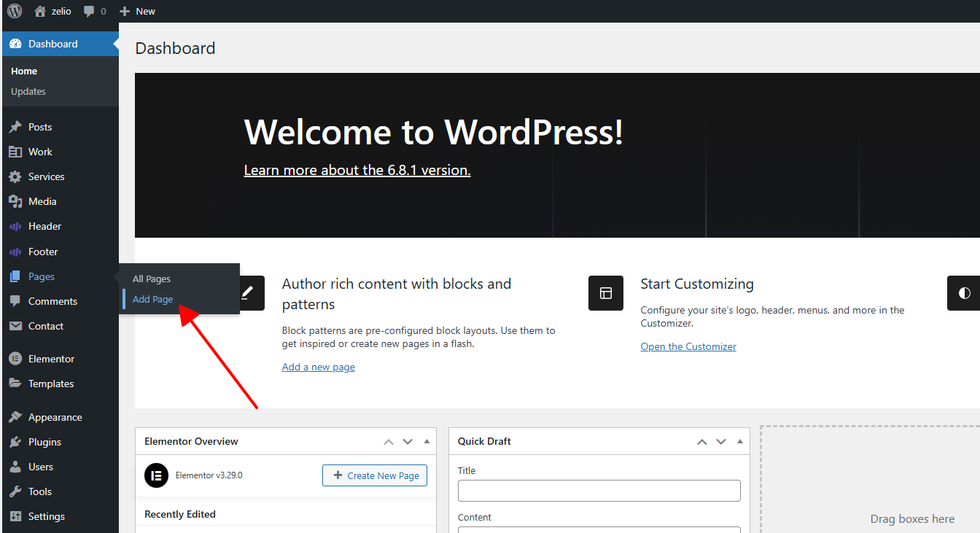Click 'Start Customizing' heading text
Image resolution: width=980 pixels, height=533 pixels.
pyautogui.click(x=697, y=284)
